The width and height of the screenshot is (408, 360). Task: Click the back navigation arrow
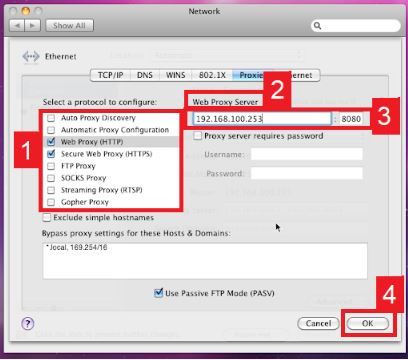[18, 26]
